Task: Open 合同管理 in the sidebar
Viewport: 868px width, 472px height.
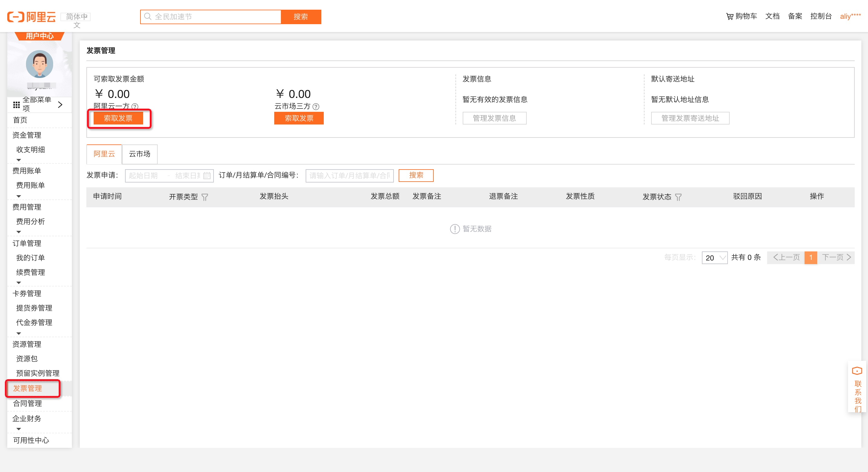Action: 27,404
